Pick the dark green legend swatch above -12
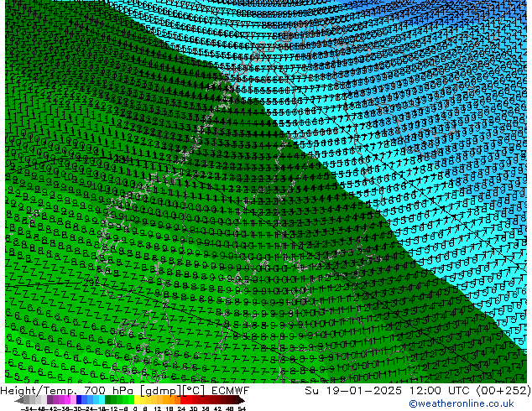The height and width of the screenshot is (411, 532). tap(107, 399)
